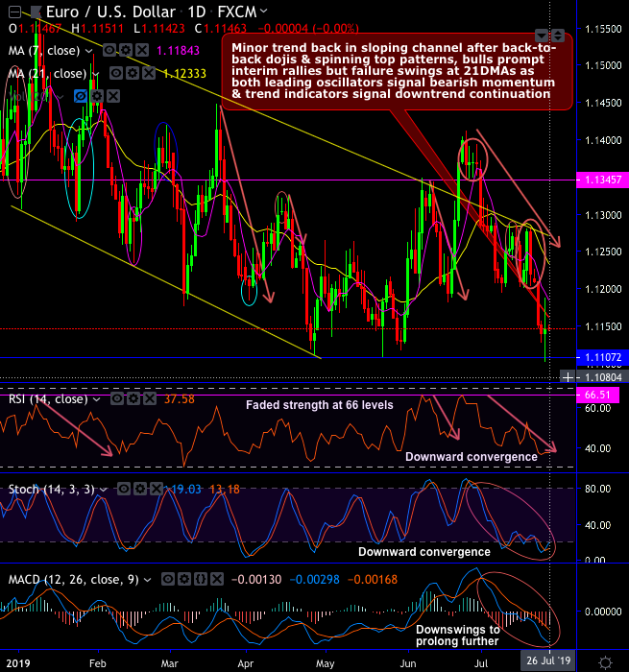629x672 pixels.
Task: Remove the Stoch indicator pane
Action: 157,489
